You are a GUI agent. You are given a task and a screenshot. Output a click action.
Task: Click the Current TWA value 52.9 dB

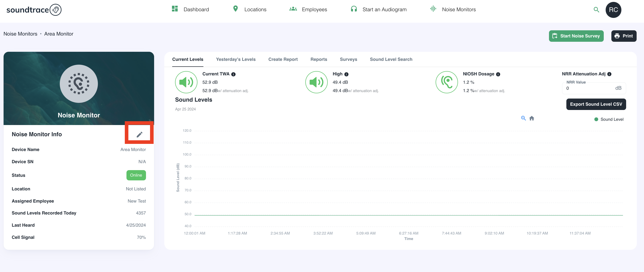tap(210, 82)
